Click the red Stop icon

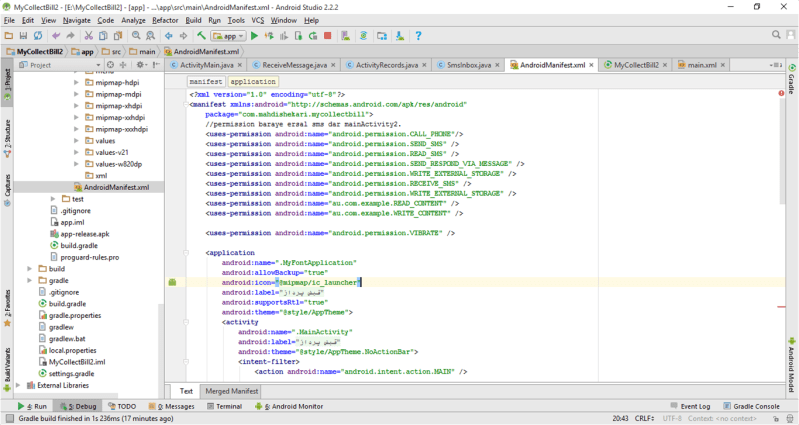[328, 36]
